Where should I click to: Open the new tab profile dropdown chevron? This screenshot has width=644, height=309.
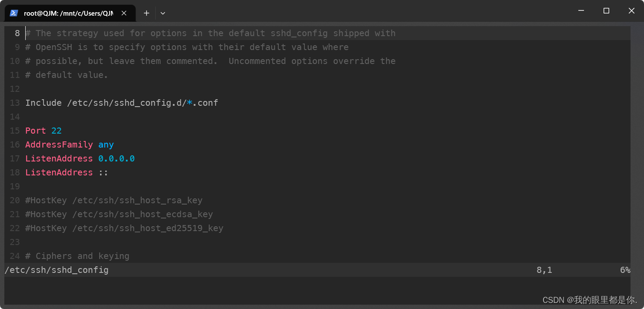click(x=163, y=13)
